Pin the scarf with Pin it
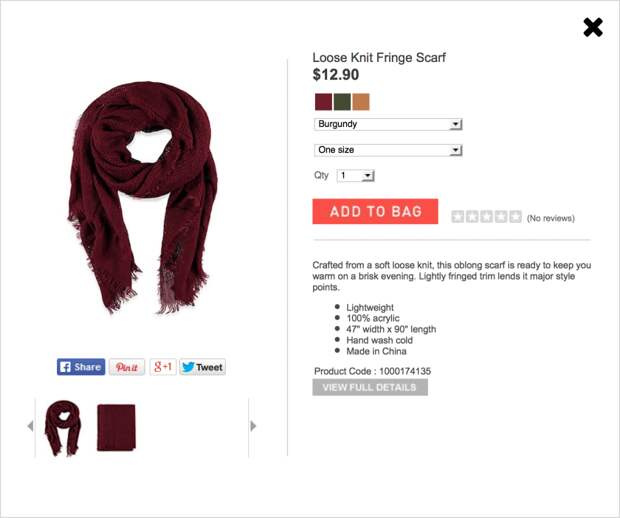 127,367
